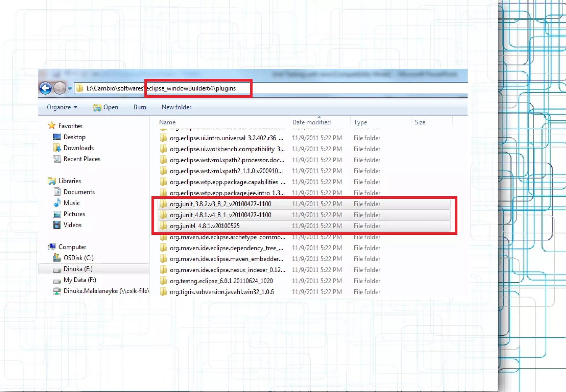Sort files by the Name column header
Viewport: 566px width, 392px height.
pyautogui.click(x=167, y=122)
